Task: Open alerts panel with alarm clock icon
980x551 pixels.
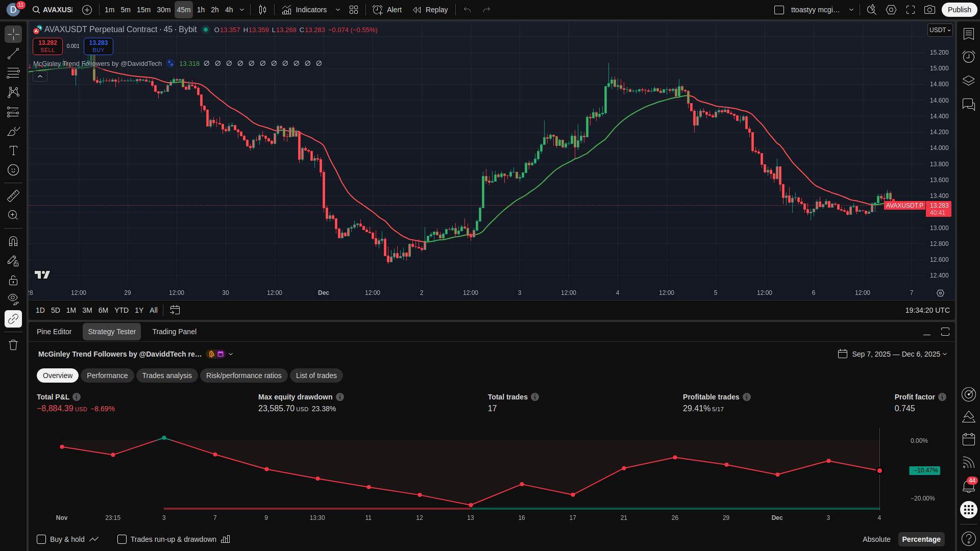Action: (968, 56)
